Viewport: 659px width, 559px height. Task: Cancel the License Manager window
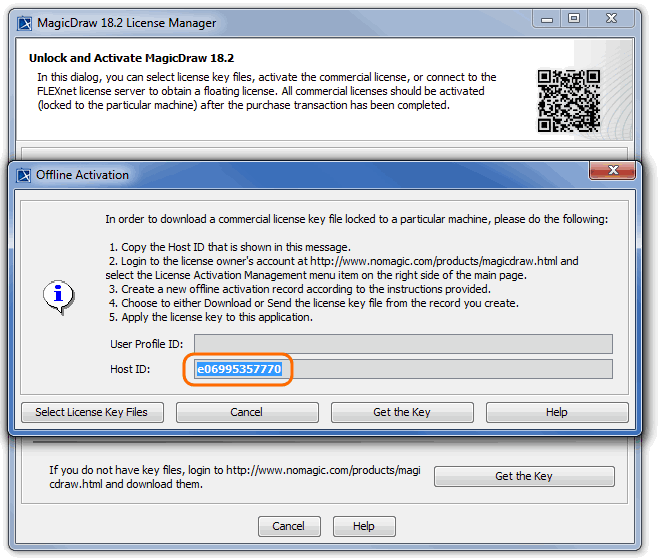[x=289, y=526]
